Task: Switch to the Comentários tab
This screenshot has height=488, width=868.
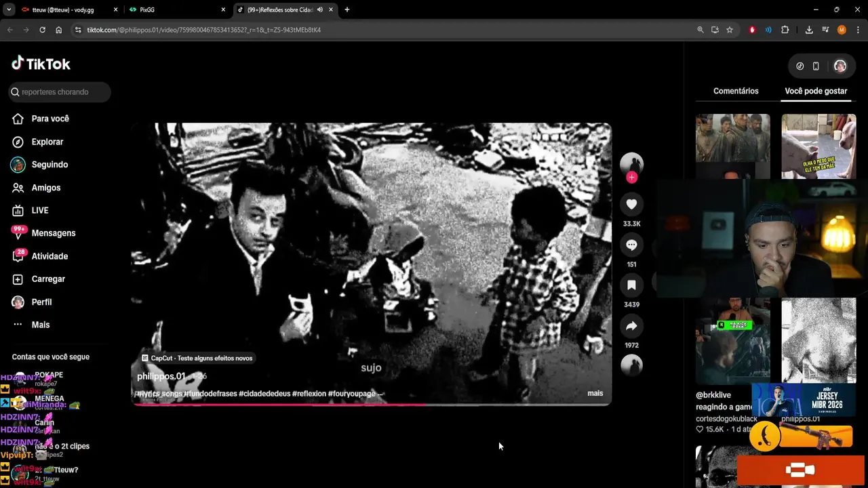Action: coord(736,91)
